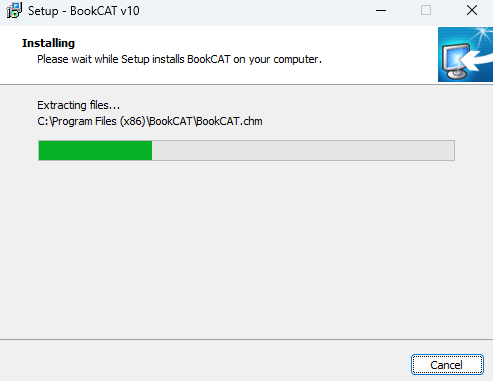Minimize the BookCAT Setup window
Viewport: 493px width, 381px height.
coord(381,11)
